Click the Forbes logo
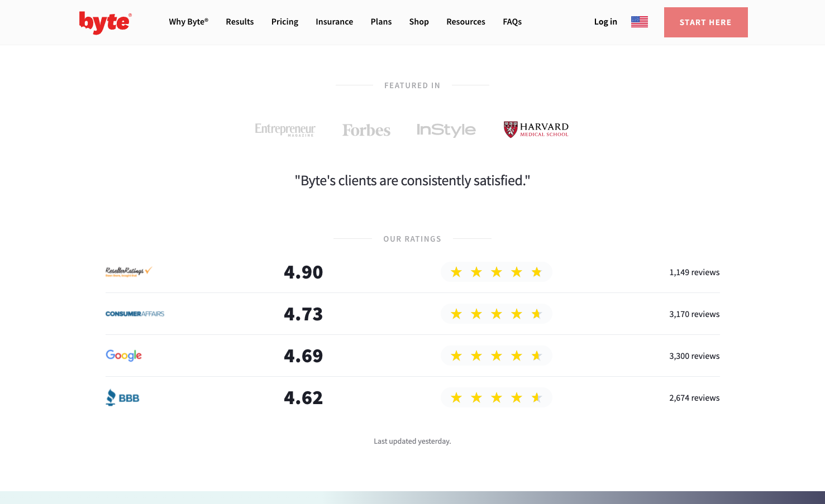825x504 pixels. click(366, 129)
